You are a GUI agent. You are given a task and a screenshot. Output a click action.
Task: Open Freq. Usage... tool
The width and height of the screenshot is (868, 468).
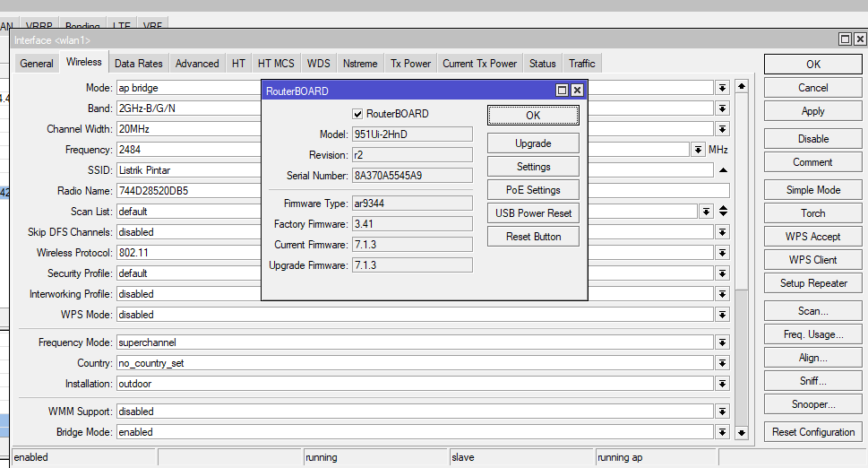coord(813,334)
